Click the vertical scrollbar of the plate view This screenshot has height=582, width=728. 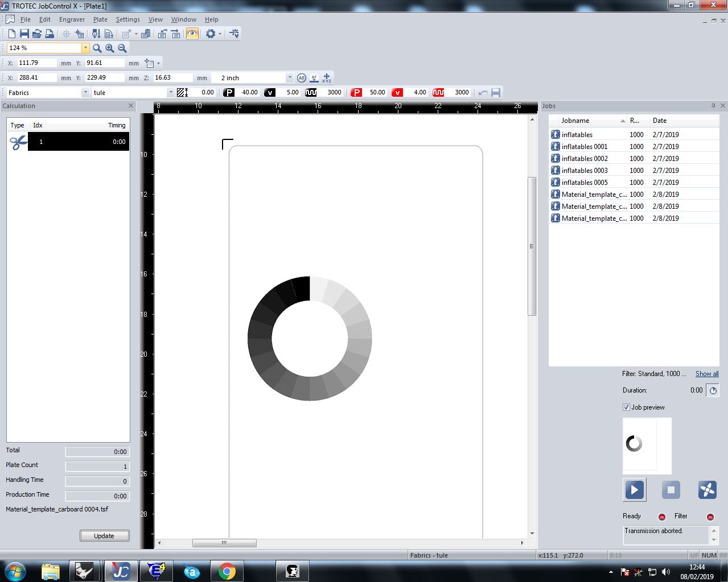click(x=532, y=246)
